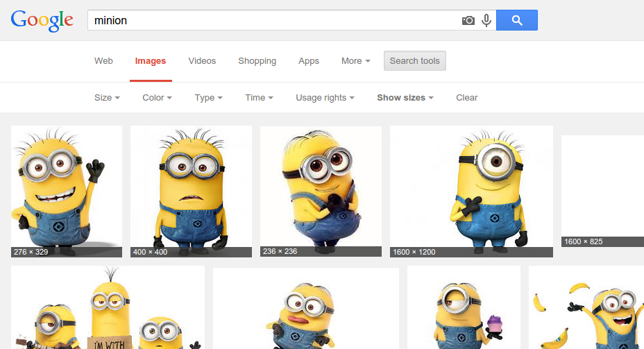Screen dimensions: 644x349
Task: Open the Time filter dropdown
Action: point(259,98)
